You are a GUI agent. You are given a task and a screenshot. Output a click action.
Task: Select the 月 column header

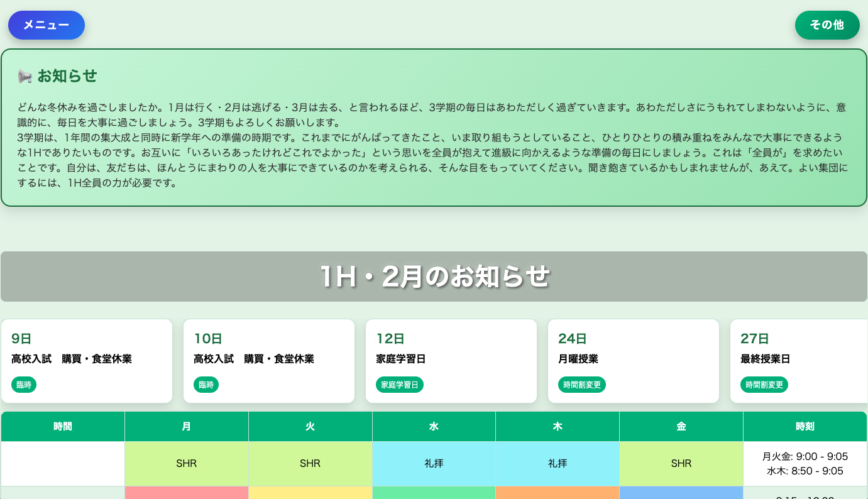point(186,425)
